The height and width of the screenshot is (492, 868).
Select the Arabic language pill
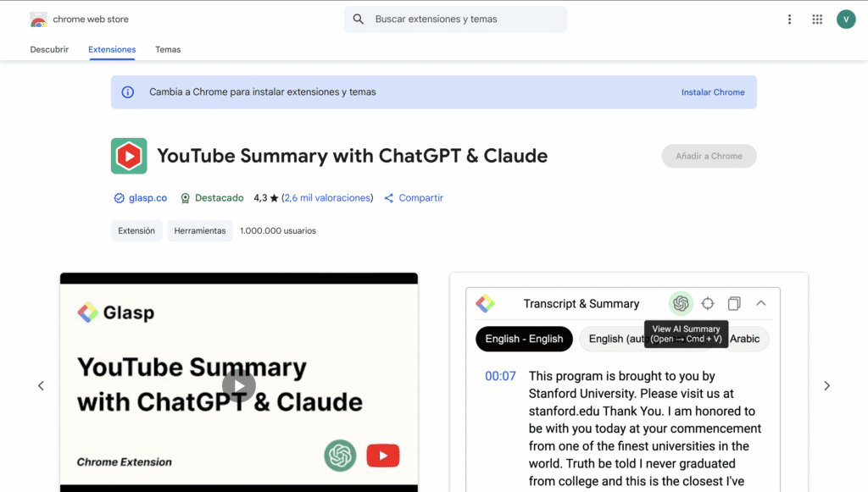745,339
